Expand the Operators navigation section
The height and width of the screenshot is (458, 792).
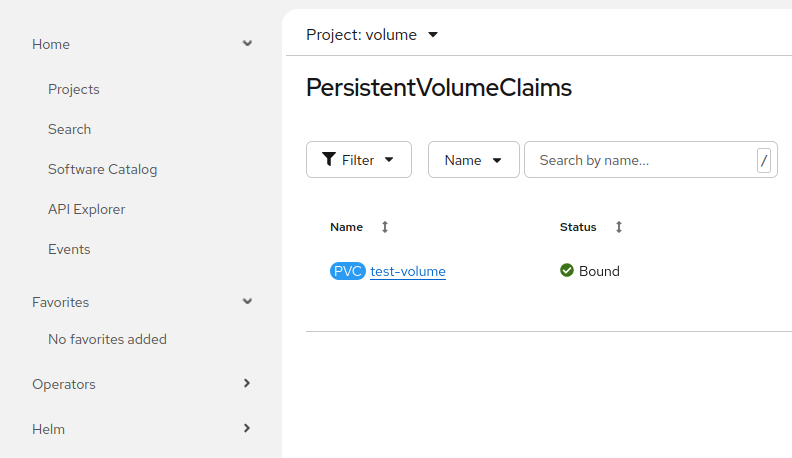click(x=247, y=384)
